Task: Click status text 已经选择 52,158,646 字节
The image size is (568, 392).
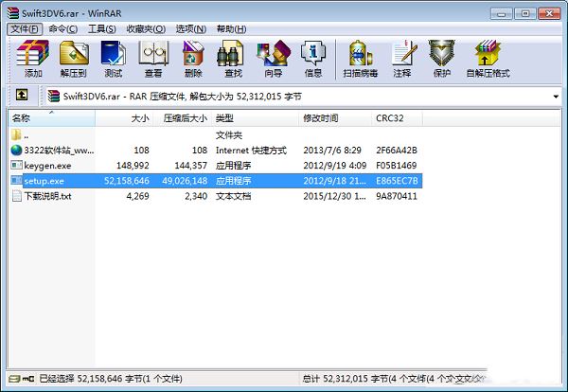Action: [x=111, y=379]
